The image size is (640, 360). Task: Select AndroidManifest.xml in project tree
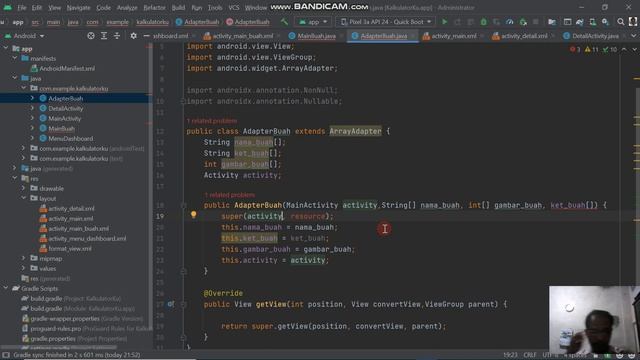(67, 69)
